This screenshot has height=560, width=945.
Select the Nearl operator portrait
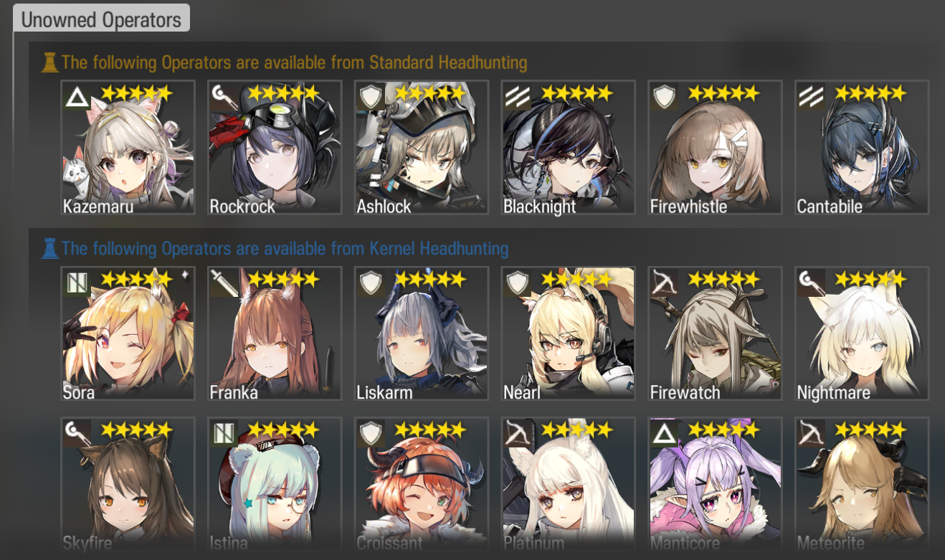pos(568,333)
